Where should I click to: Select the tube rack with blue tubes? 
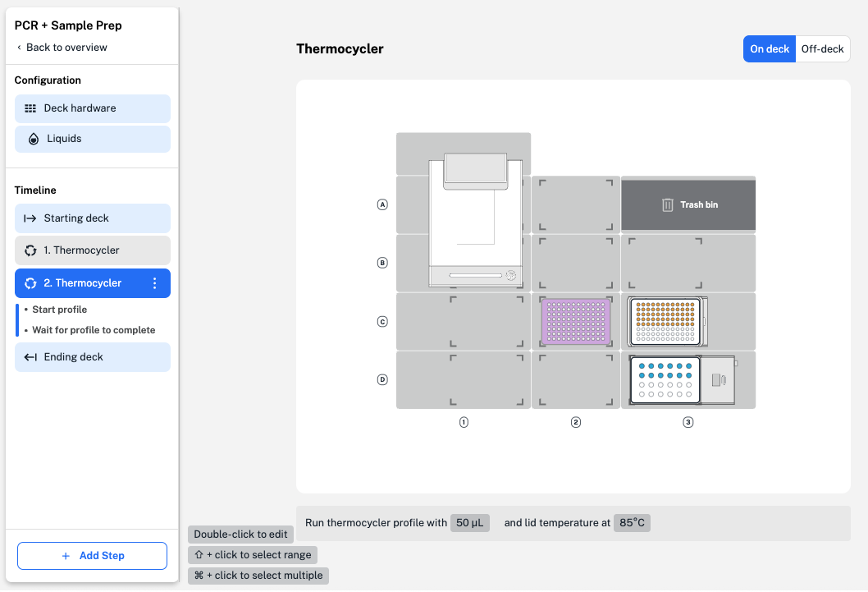pos(665,380)
